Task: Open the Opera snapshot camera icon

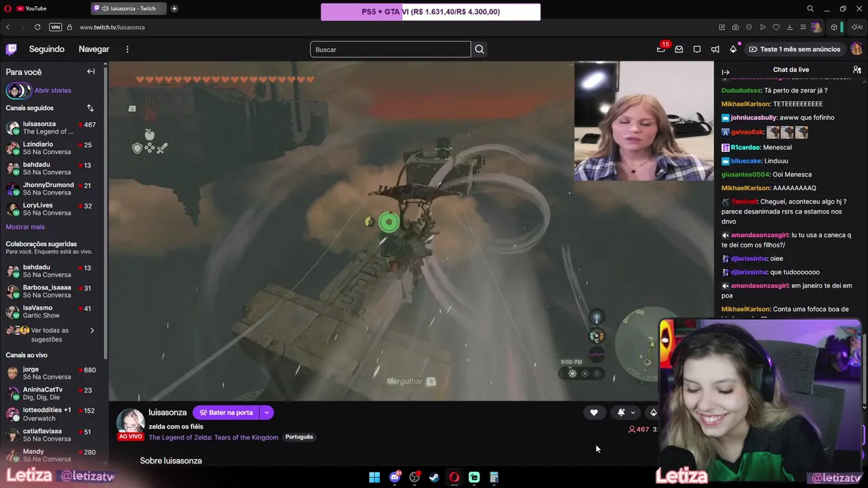Action: click(x=736, y=27)
